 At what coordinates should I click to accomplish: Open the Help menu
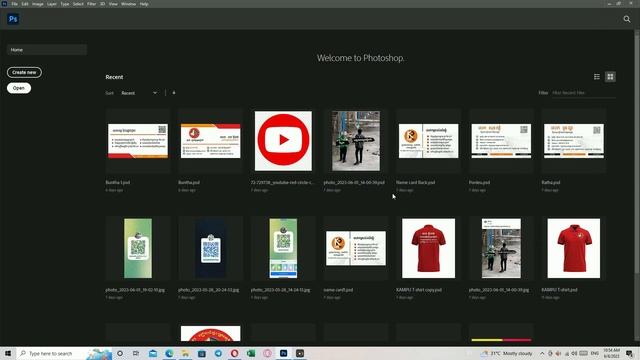[x=144, y=4]
